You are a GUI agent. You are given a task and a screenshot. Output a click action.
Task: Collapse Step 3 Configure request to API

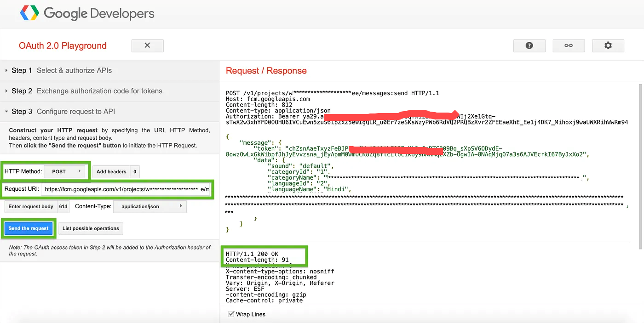coord(109,112)
